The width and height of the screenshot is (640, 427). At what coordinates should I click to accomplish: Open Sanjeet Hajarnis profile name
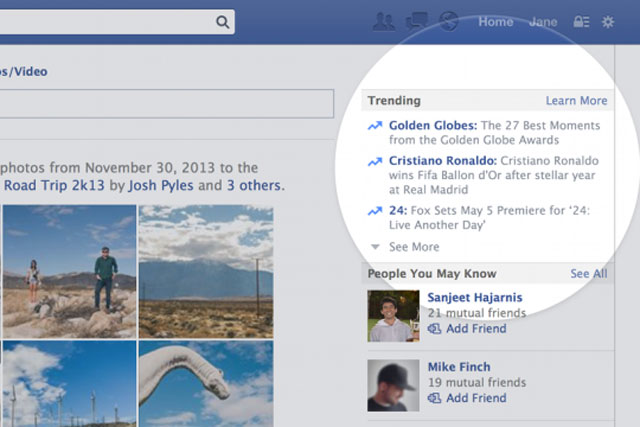click(x=475, y=298)
